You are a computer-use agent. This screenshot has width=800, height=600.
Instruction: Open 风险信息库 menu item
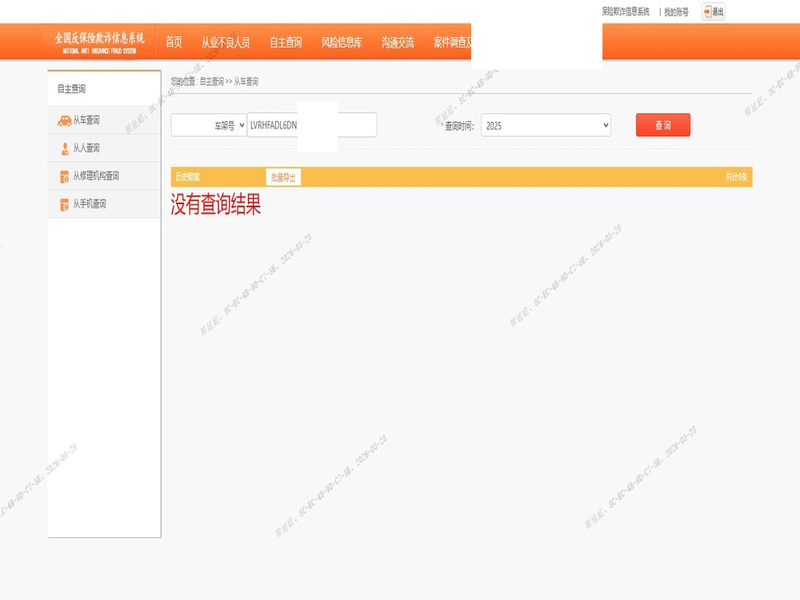341,42
